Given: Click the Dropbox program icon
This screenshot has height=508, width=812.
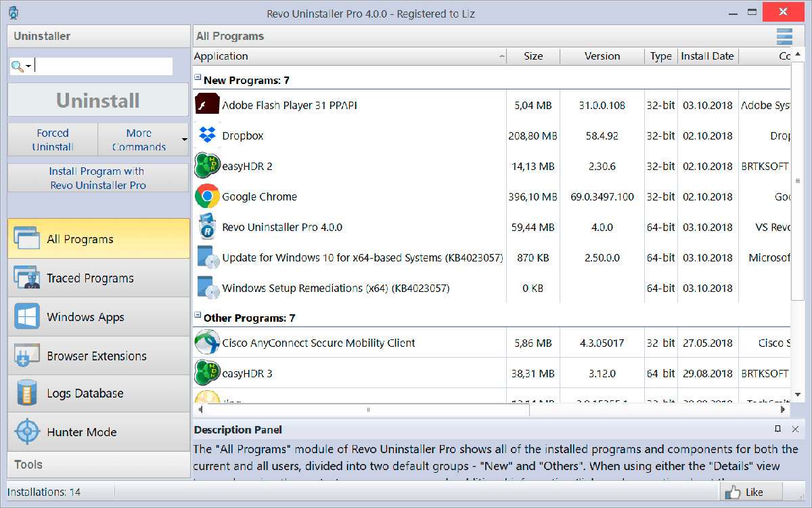Looking at the screenshot, I should point(207,135).
